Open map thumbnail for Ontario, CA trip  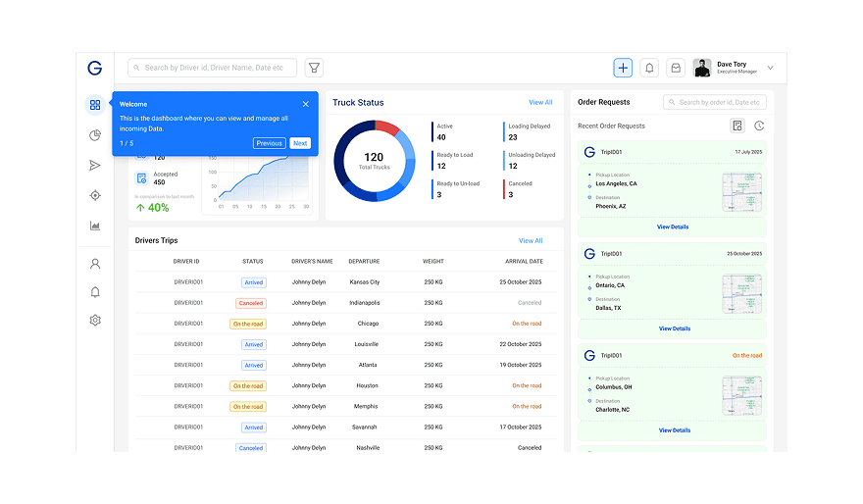(742, 294)
